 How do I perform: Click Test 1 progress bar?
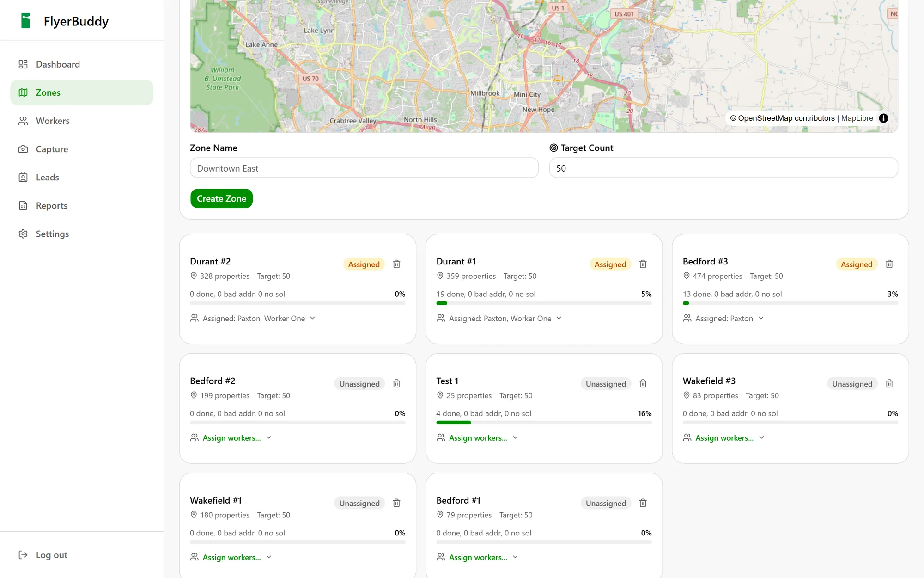544,423
